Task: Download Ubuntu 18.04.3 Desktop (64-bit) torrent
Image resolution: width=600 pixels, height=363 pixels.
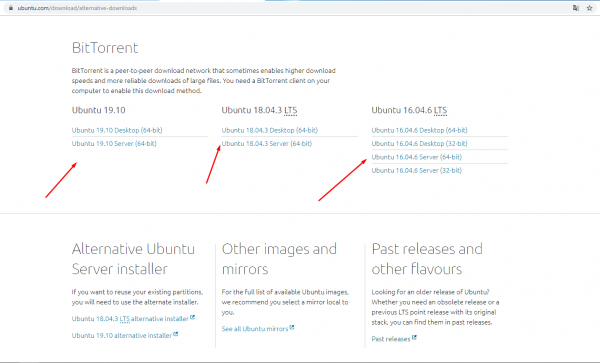Action: (270, 130)
